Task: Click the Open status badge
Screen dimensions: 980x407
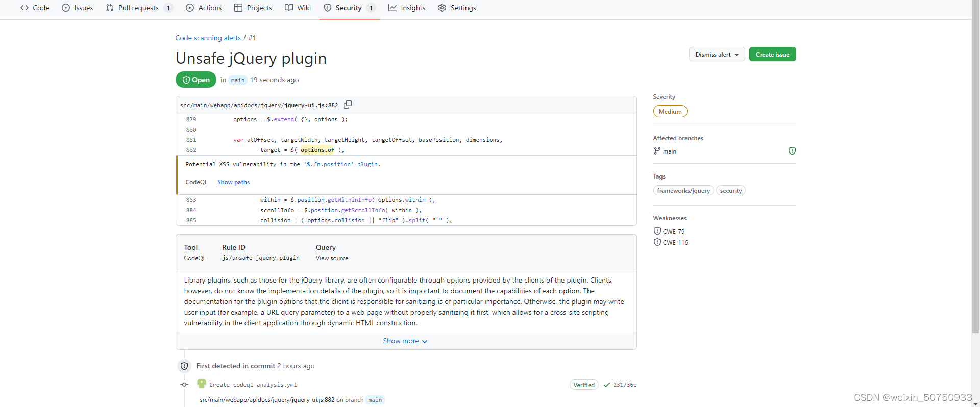Action: click(x=196, y=80)
